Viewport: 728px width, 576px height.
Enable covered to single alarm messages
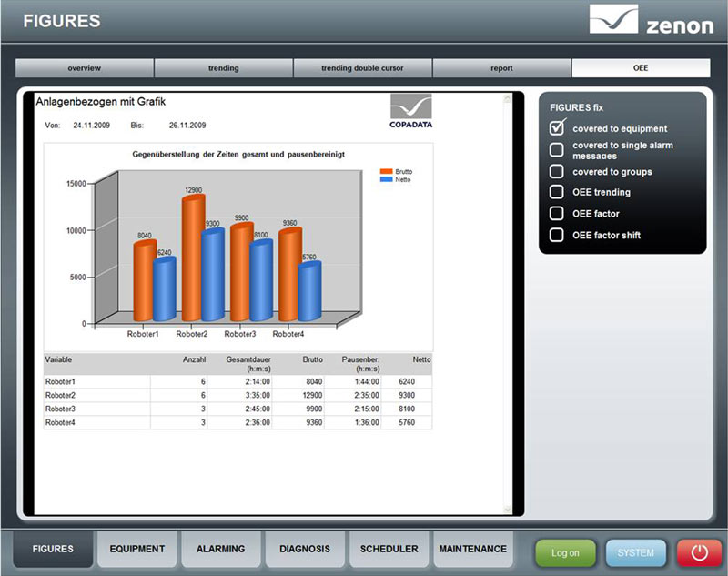click(557, 150)
